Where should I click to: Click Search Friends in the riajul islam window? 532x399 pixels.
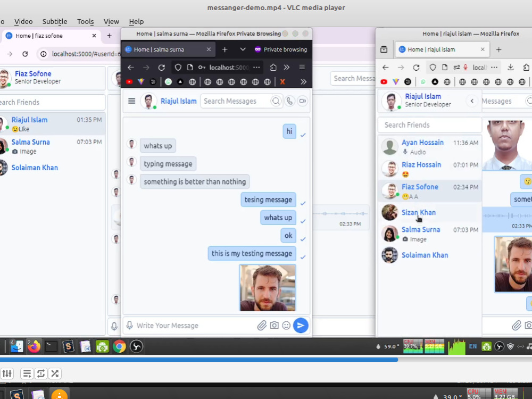(x=429, y=125)
